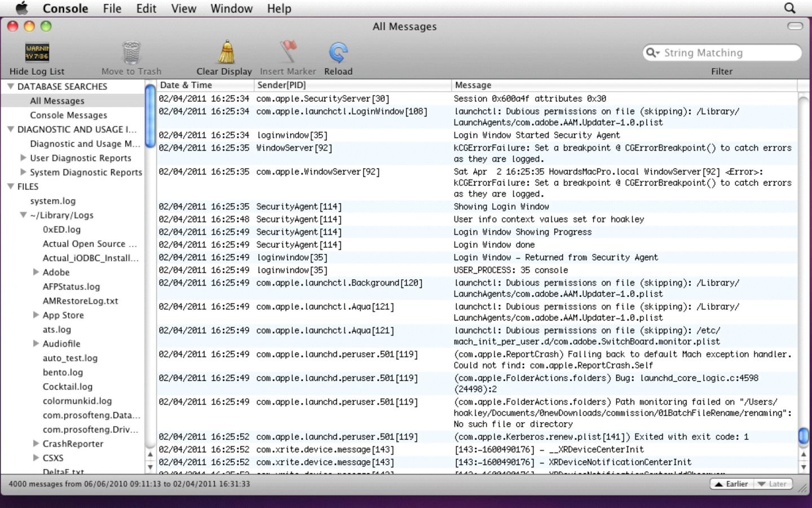
Task: Click the Later button
Action: pyautogui.click(x=773, y=484)
